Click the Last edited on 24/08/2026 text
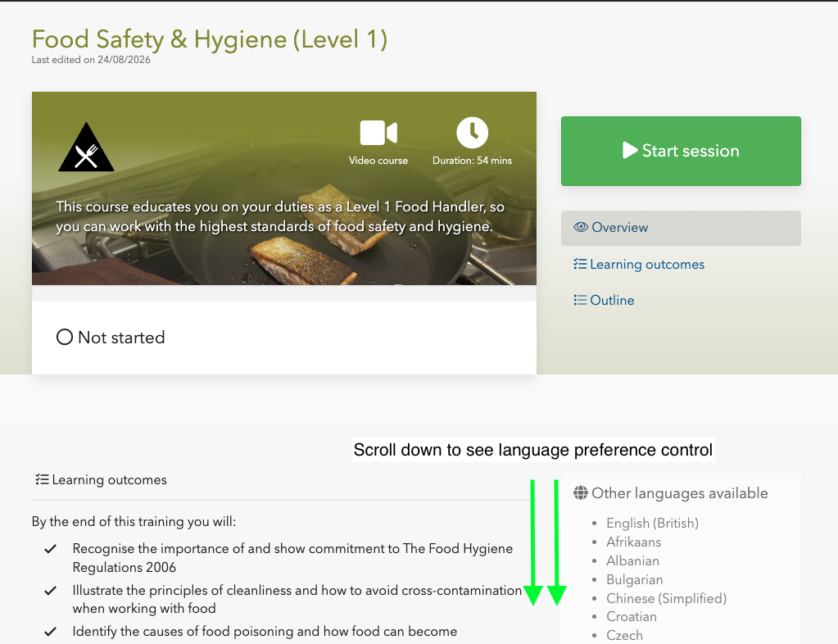 point(91,60)
